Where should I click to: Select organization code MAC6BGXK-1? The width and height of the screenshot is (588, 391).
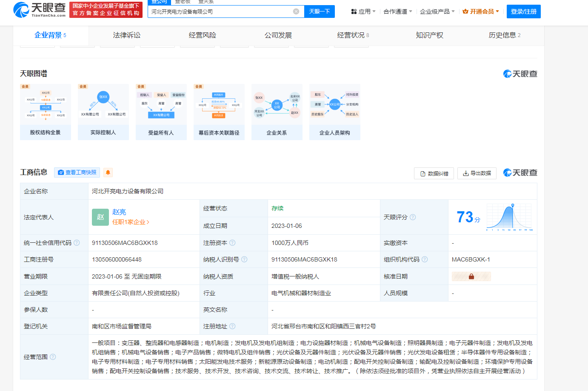point(471,259)
